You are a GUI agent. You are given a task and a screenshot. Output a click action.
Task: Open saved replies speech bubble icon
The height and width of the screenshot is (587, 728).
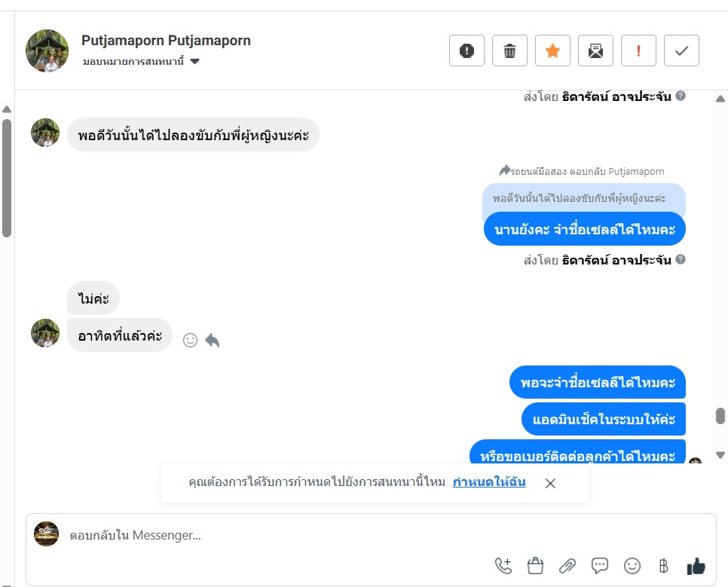(599, 566)
